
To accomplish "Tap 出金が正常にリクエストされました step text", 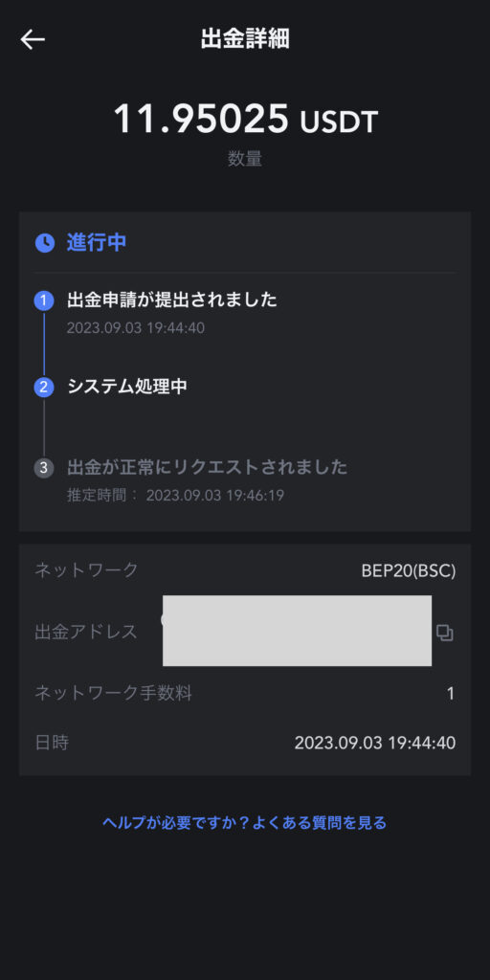I will (x=207, y=467).
